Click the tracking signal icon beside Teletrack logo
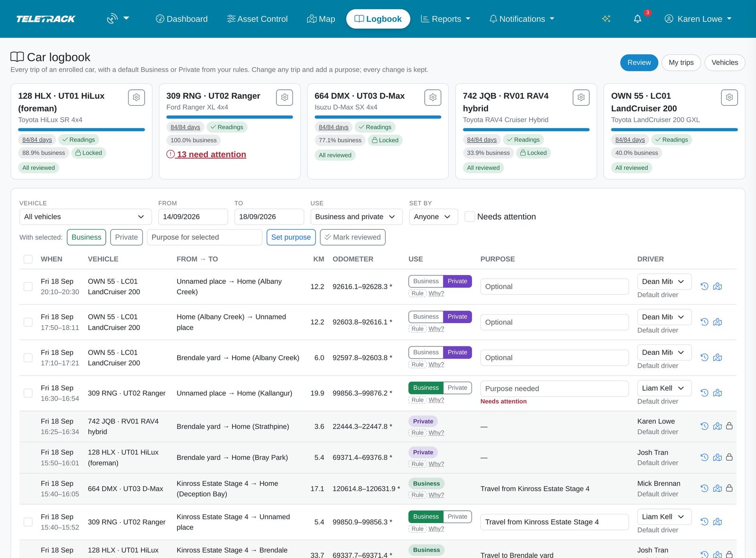The height and width of the screenshot is (558, 756). pyautogui.click(x=112, y=19)
